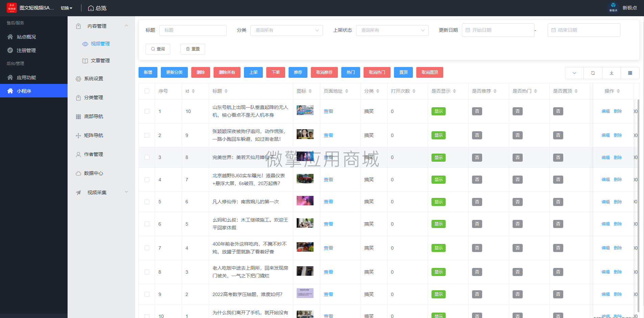Check row 3 完美世界 video checkbox
The width and height of the screenshot is (644, 318).
pyautogui.click(x=147, y=157)
